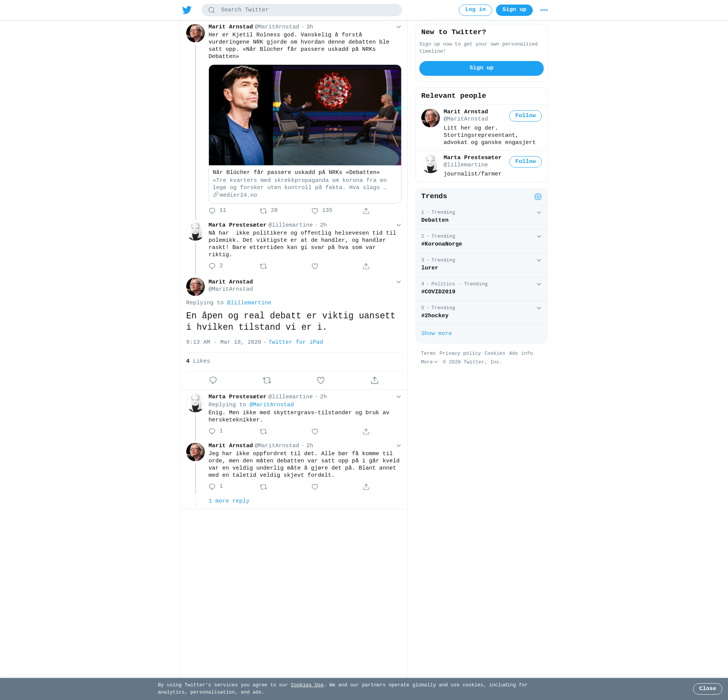Viewport: 728px width, 700px height.
Task: Share the Kjetil Rolness tweet
Action: coord(366,211)
